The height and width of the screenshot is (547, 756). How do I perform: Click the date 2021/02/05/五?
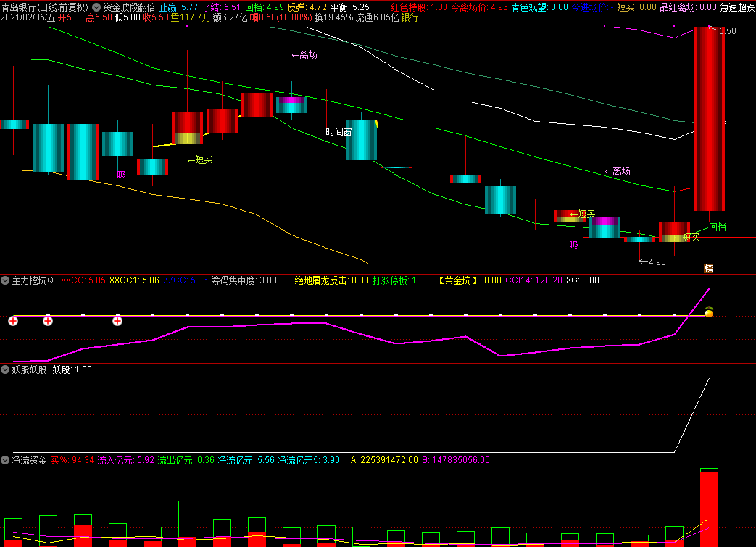click(x=28, y=17)
